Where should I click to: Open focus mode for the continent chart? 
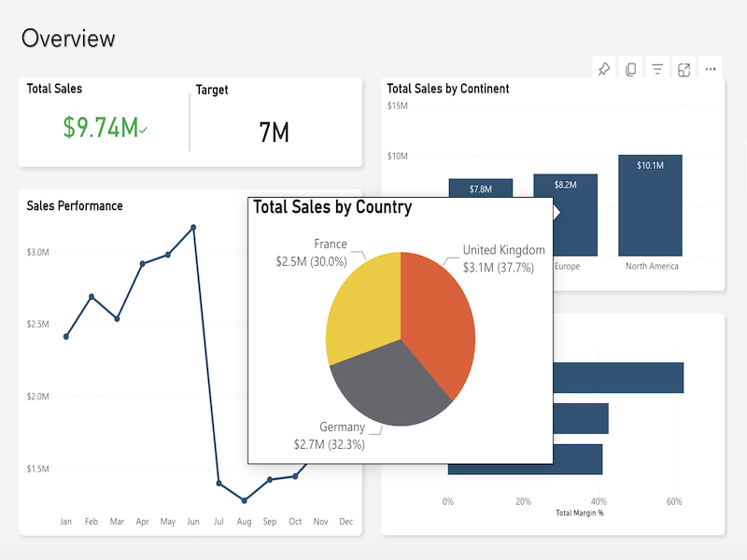tap(684, 69)
